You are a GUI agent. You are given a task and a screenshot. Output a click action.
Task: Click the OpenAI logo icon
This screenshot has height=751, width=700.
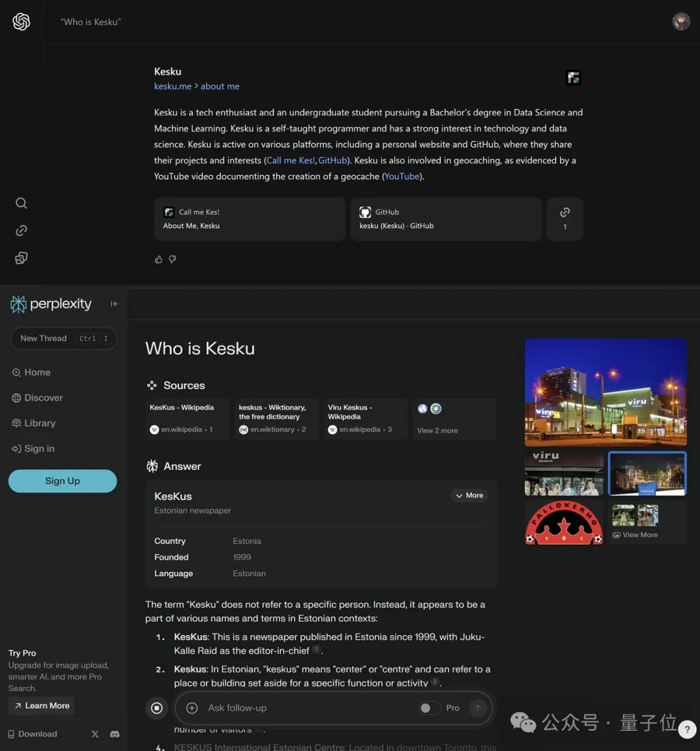click(21, 21)
